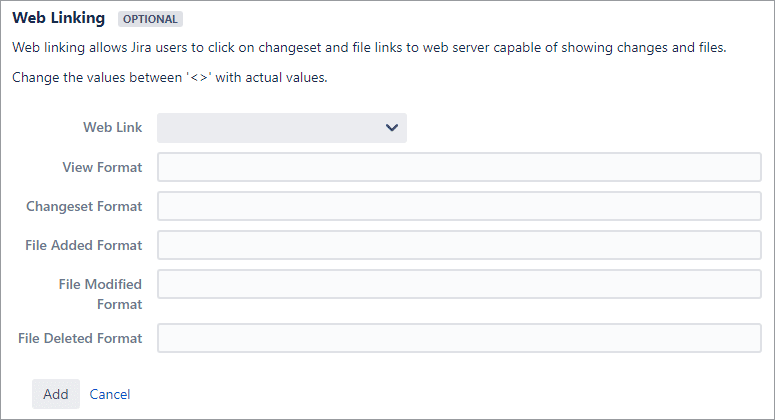Click the Add button

(x=56, y=394)
